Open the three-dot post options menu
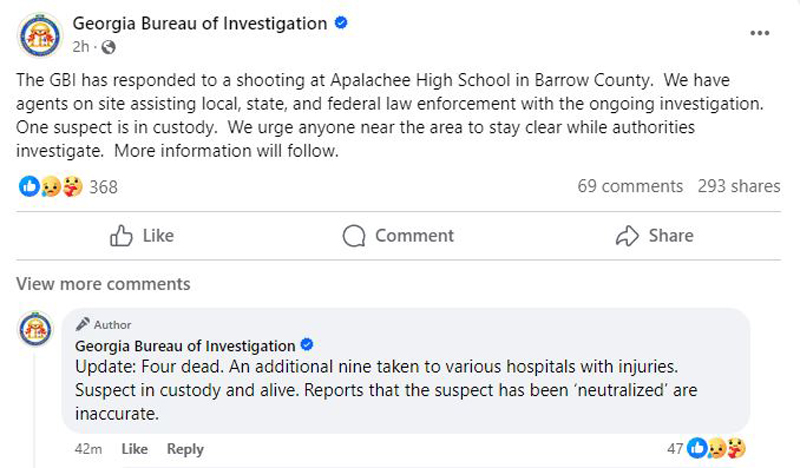 759,33
